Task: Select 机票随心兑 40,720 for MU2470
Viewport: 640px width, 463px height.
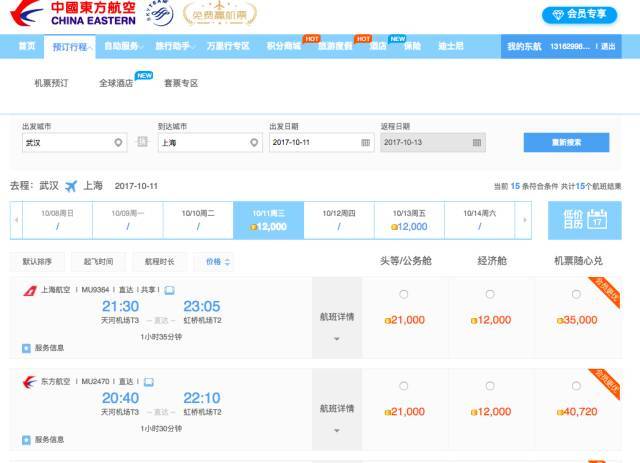Action: point(576,386)
